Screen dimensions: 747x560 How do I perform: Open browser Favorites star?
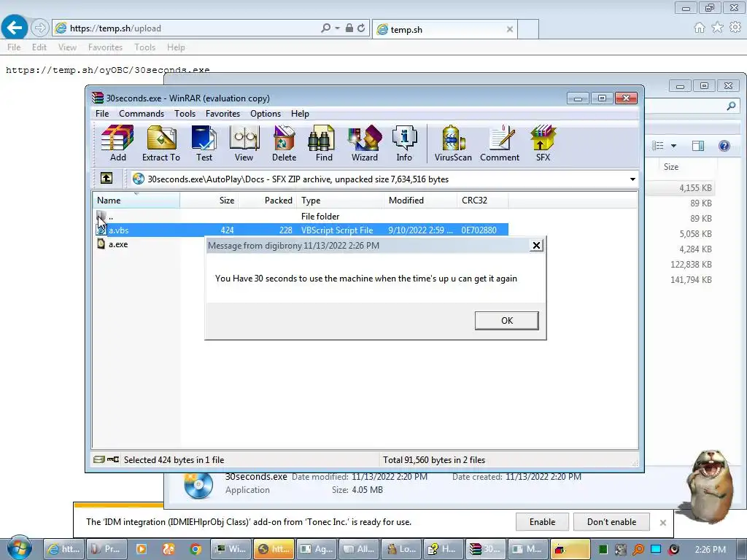point(717,28)
